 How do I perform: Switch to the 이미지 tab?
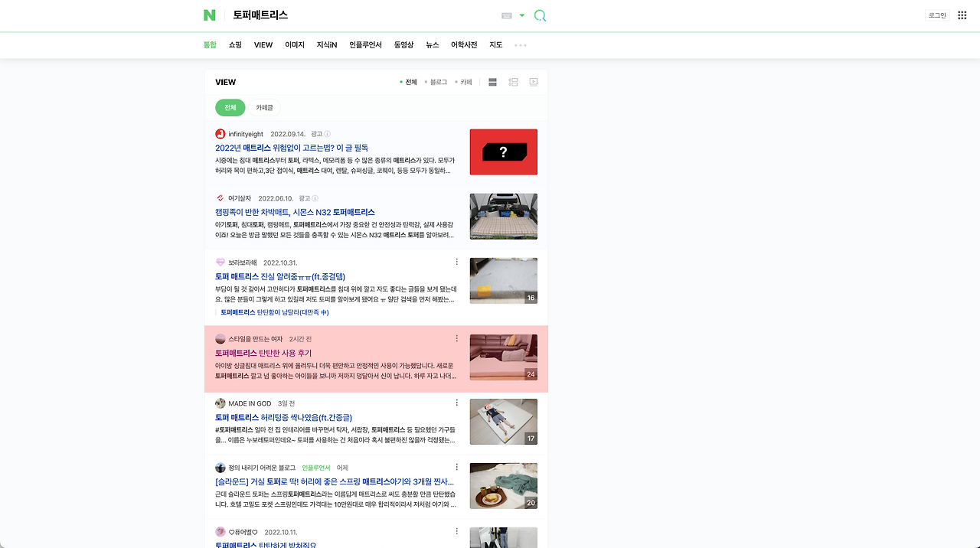click(294, 44)
